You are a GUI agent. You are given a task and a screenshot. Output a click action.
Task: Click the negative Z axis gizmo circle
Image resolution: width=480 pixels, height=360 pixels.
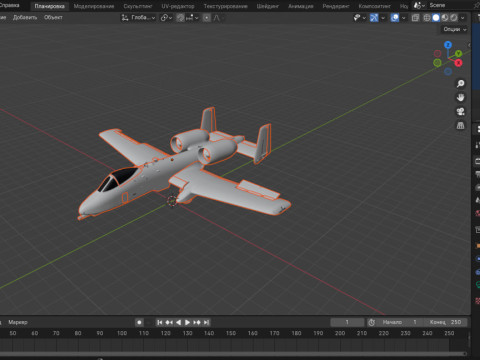click(448, 71)
